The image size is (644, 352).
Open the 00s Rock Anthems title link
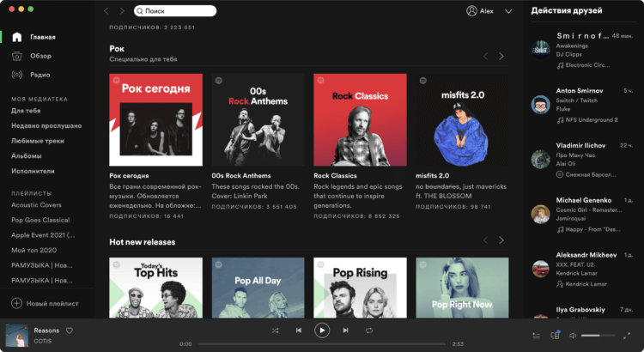pyautogui.click(x=241, y=175)
